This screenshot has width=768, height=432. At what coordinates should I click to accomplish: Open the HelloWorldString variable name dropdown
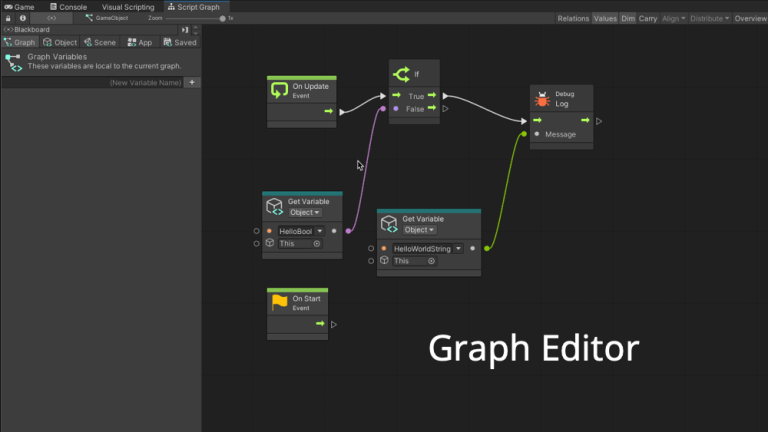click(x=459, y=248)
